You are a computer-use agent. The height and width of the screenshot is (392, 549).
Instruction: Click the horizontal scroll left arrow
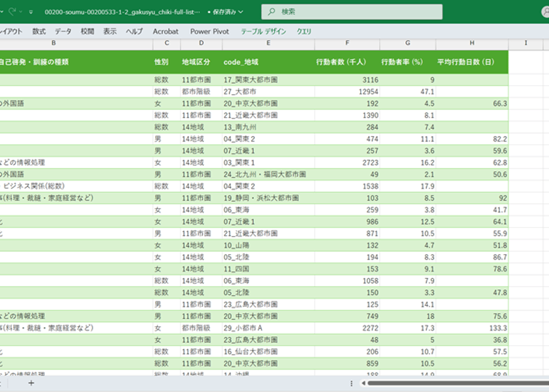tap(363, 383)
